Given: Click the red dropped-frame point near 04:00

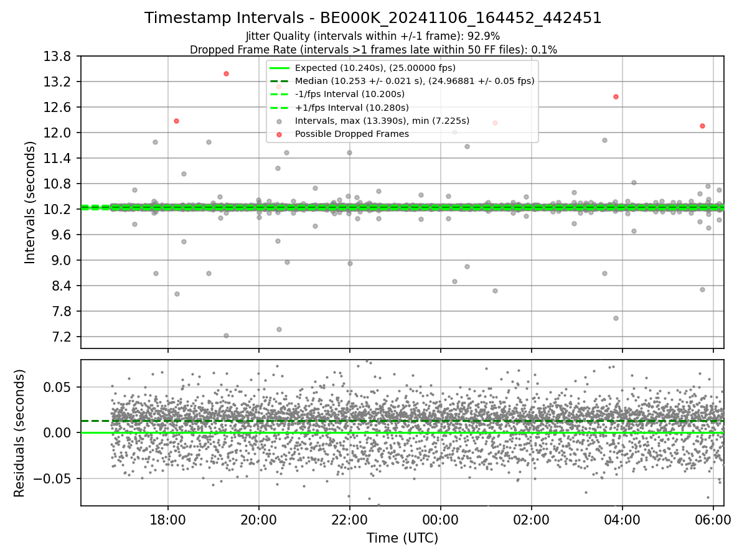Looking at the screenshot, I should tap(616, 96).
